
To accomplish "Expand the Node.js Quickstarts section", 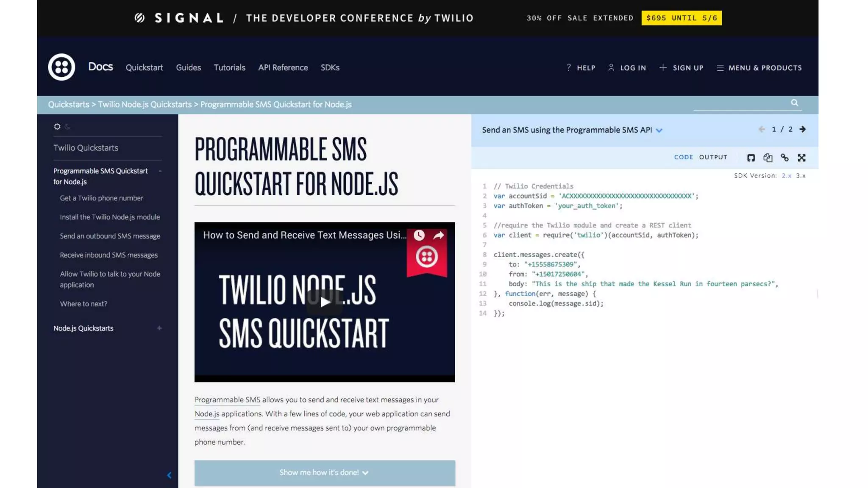I will point(159,328).
